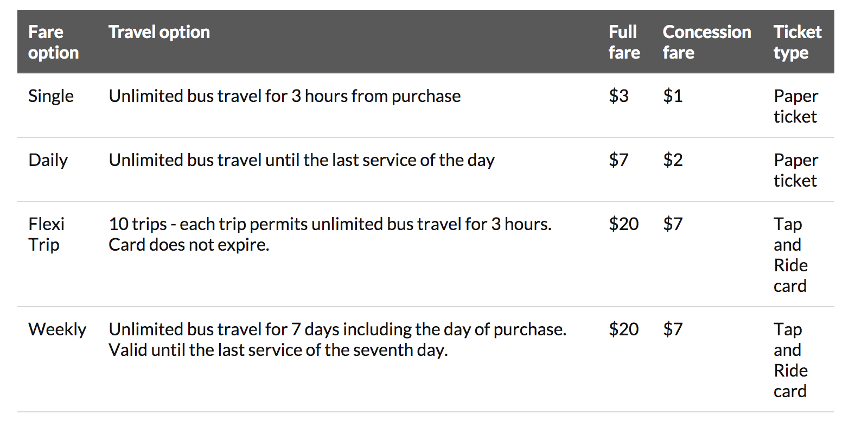The image size is (868, 433).
Task: Click the $20 full fare for Flexi Trip
Action: click(624, 224)
